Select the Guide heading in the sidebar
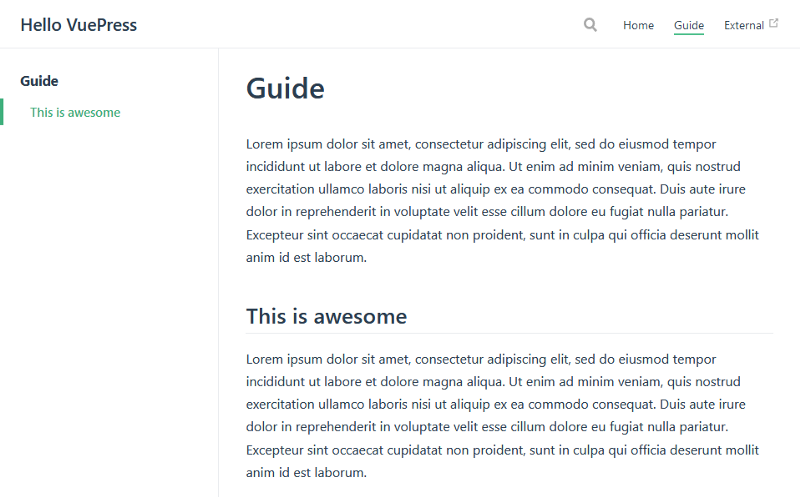This screenshot has width=800, height=497. pyautogui.click(x=39, y=81)
